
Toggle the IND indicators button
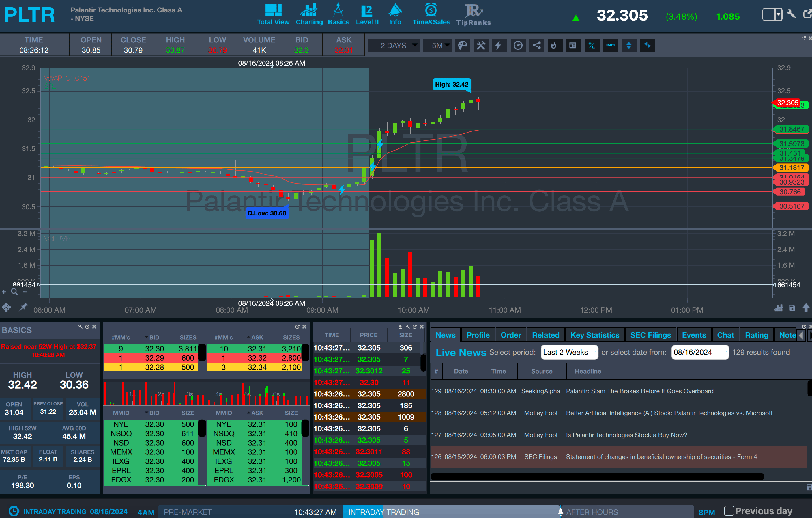[610, 46]
